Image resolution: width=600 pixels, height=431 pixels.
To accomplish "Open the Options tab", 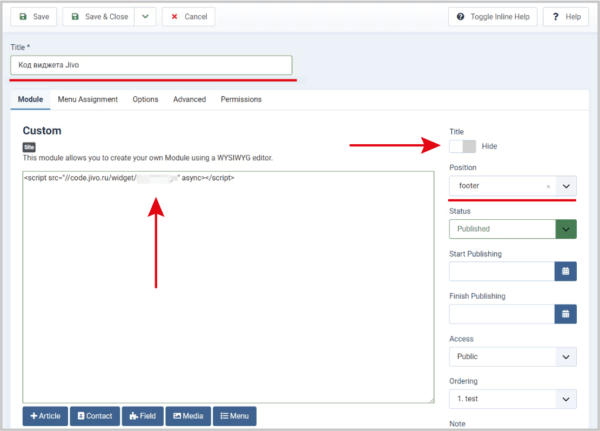I will pos(145,100).
